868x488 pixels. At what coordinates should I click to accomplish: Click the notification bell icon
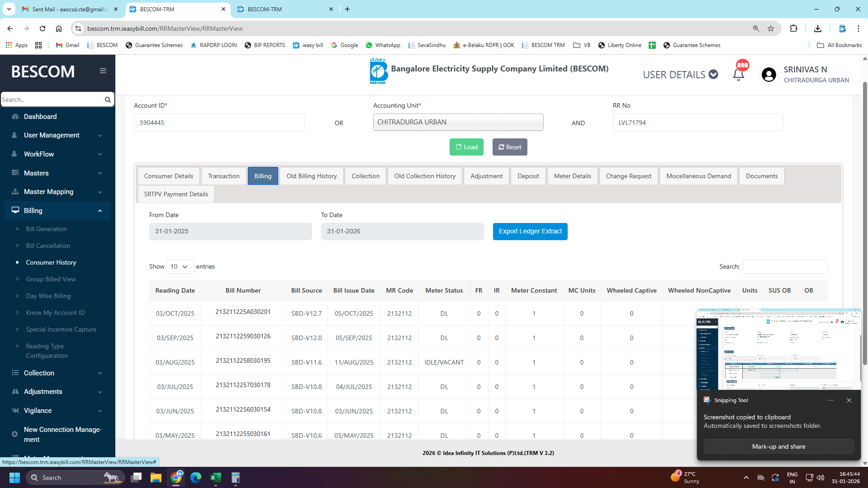pyautogui.click(x=738, y=75)
